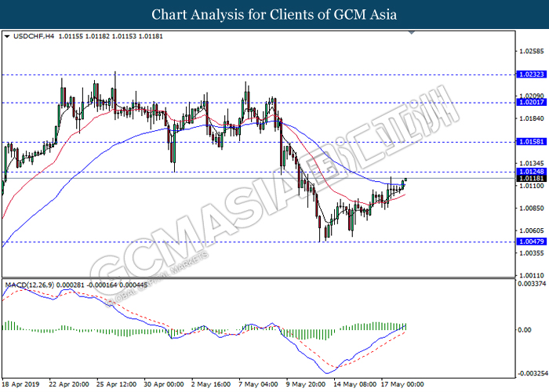549x392 pixels.
Task: Click the dropdown arrow beside USDCHF,H4
Action: (7, 36)
